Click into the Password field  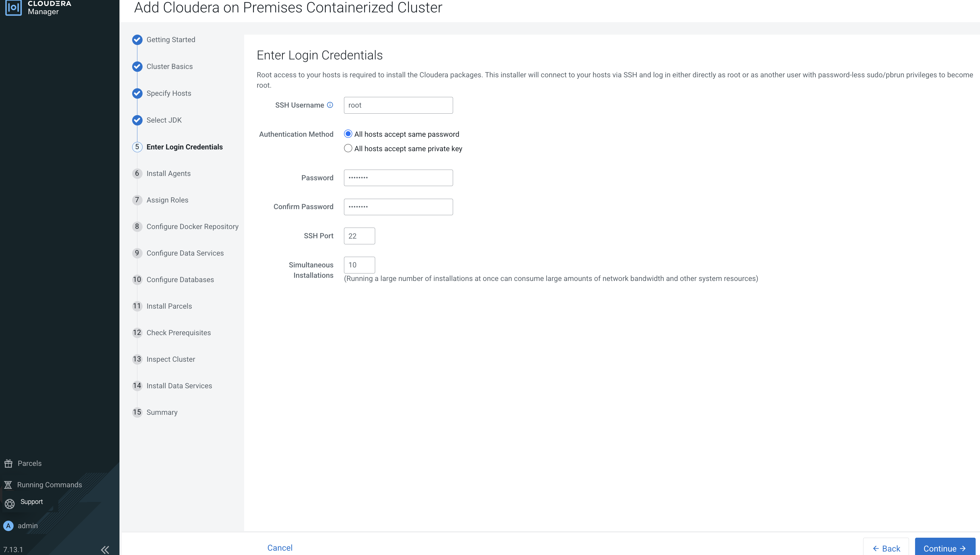[x=398, y=178]
